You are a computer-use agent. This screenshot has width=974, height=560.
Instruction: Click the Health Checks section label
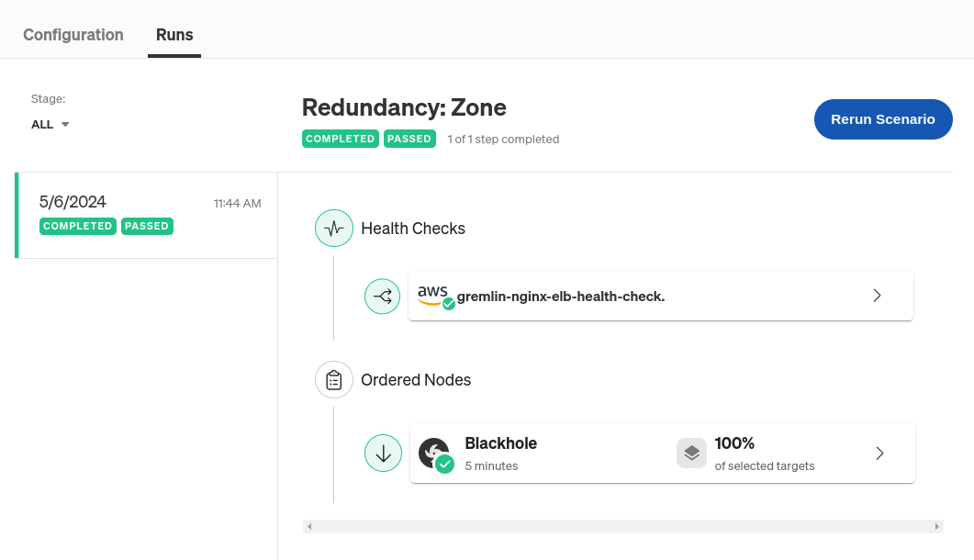[413, 228]
